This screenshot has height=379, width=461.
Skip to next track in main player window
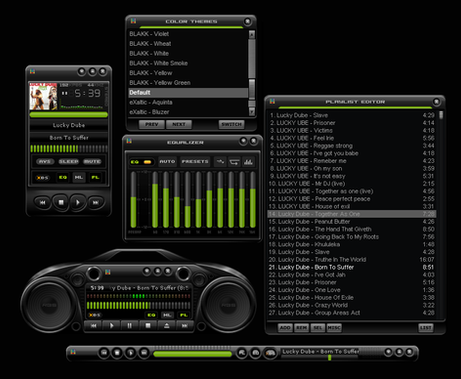click(96, 202)
